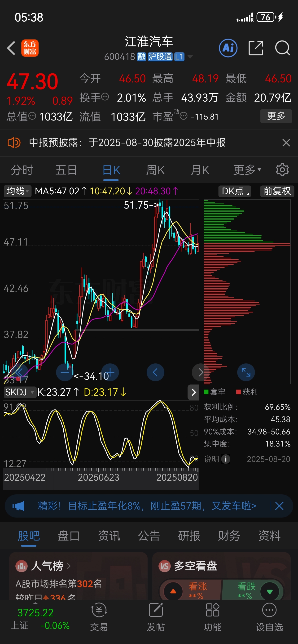Tap the 20250820 date marker
The image size is (298, 644).
pos(177,478)
